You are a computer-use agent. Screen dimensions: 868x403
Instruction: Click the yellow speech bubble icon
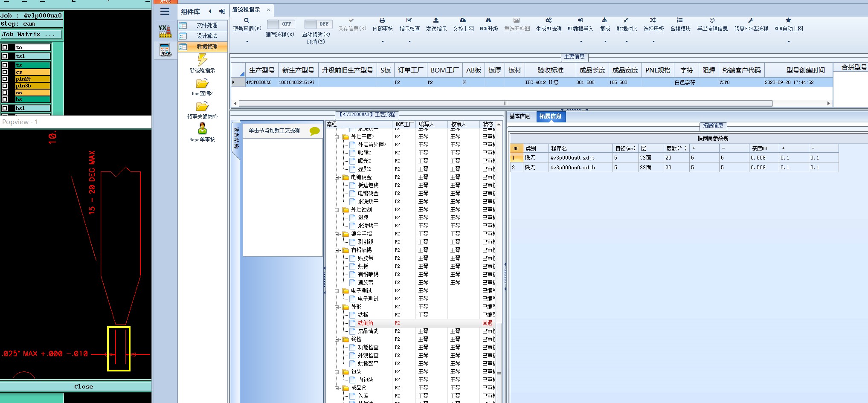[314, 131]
